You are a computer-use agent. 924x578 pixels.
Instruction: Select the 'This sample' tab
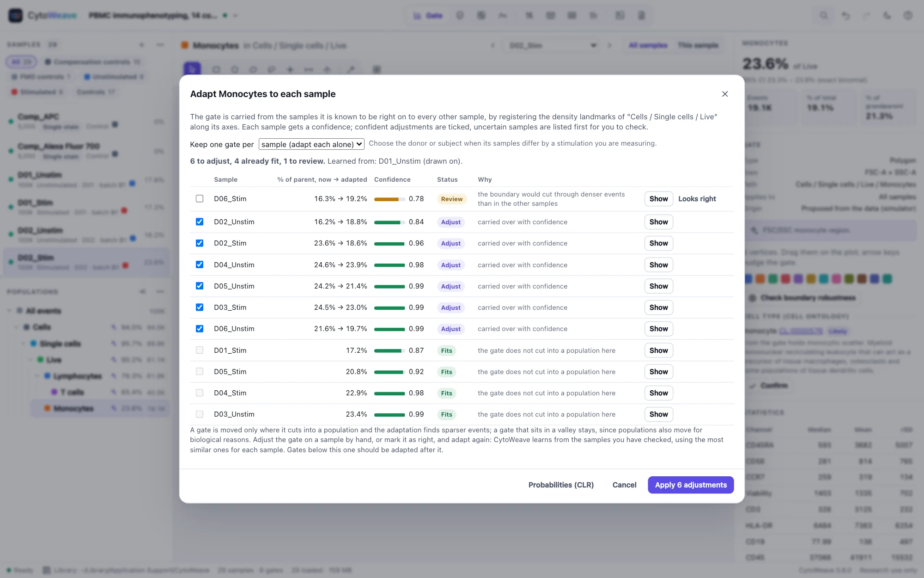pos(698,45)
